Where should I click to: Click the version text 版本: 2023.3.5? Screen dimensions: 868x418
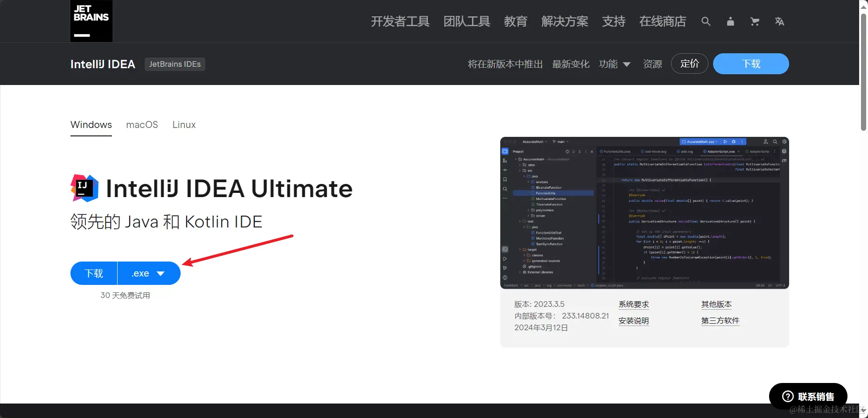[539, 304]
